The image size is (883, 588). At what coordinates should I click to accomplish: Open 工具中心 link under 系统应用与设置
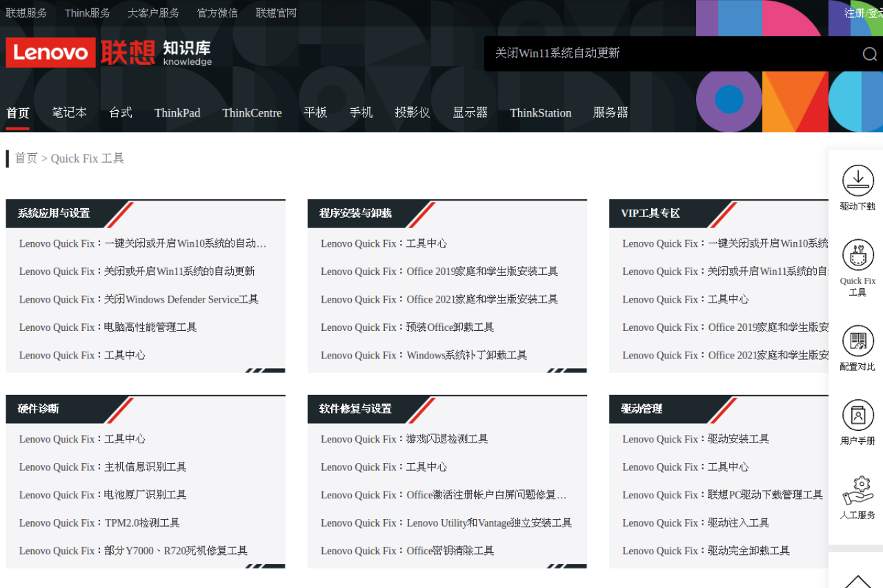(82, 355)
